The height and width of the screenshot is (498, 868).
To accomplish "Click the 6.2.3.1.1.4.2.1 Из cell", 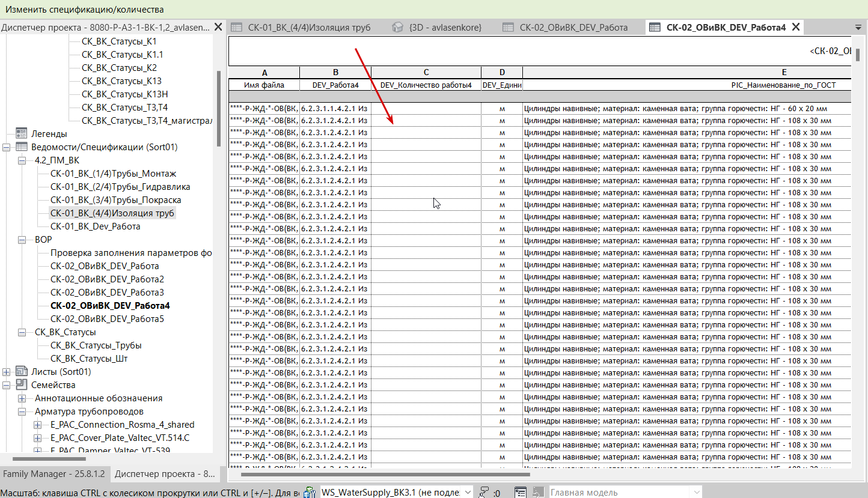I will [335, 109].
